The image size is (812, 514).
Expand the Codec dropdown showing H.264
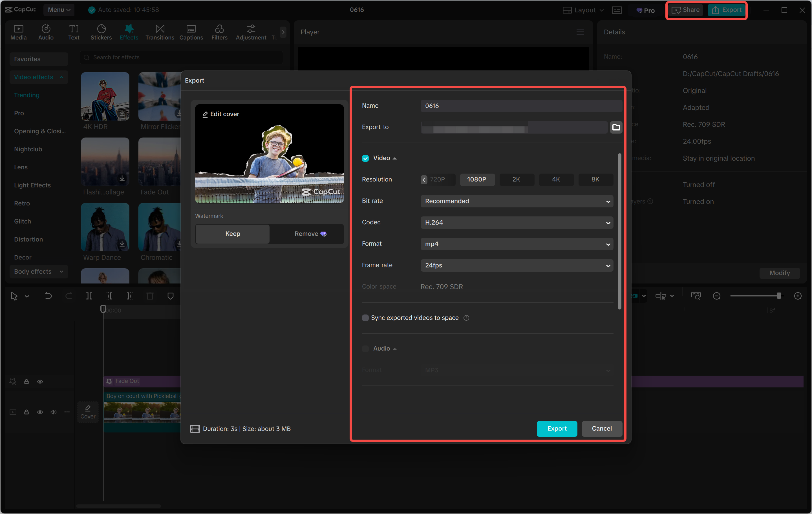point(517,222)
